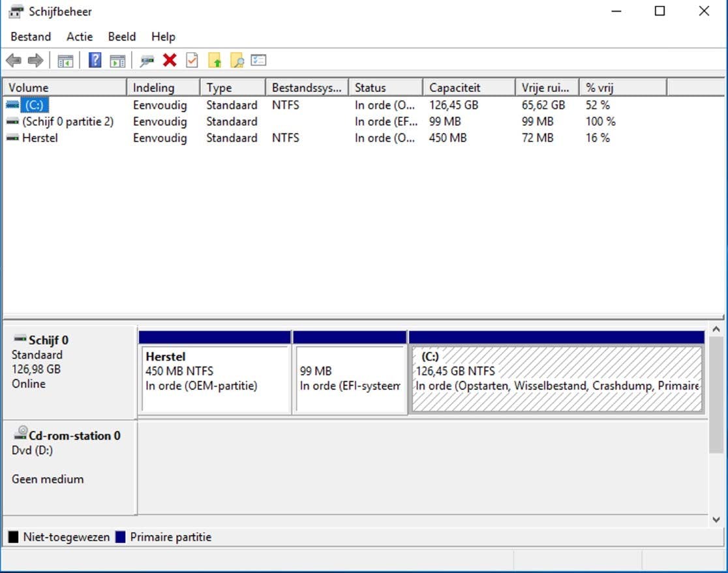Image resolution: width=728 pixels, height=573 pixels.
Task: Select the (C:) partition block in Schijf 0
Action: tap(556, 378)
